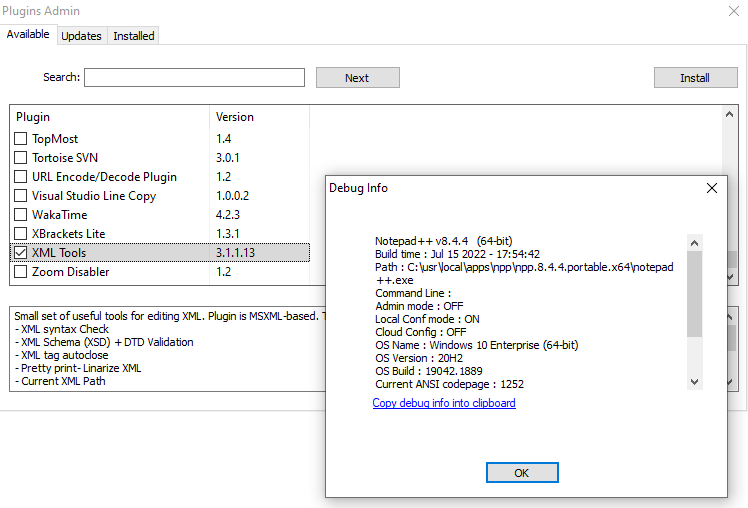Check the XBrackets Lite checkbox
This screenshot has height=508, width=748.
click(x=21, y=234)
